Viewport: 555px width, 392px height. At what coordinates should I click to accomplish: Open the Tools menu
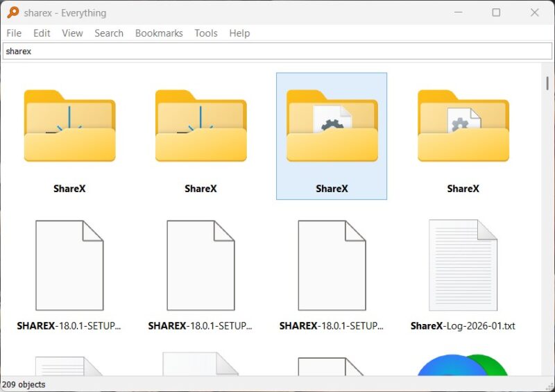click(205, 33)
